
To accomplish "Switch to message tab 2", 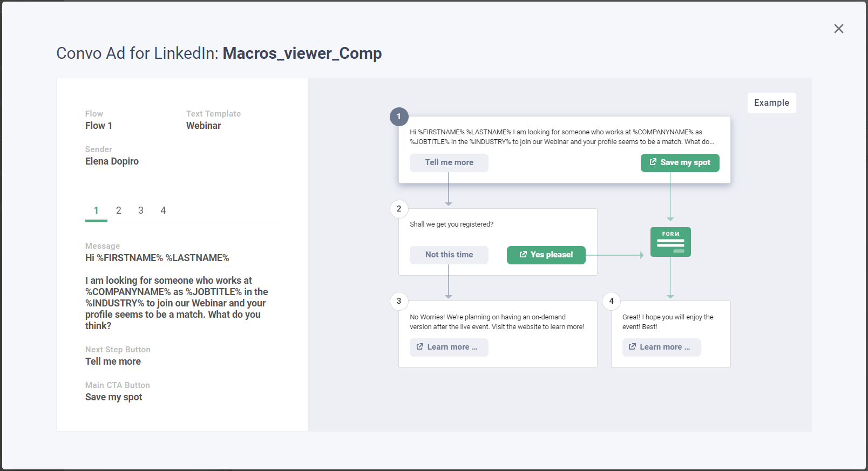I will pyautogui.click(x=119, y=210).
